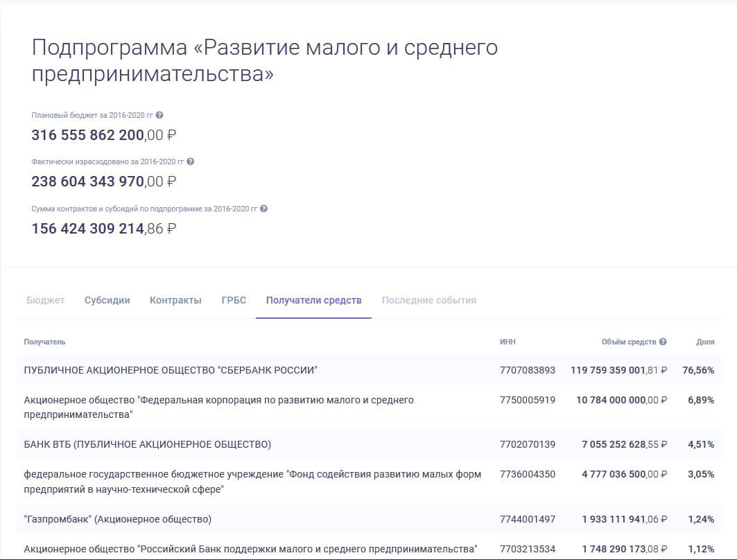This screenshot has width=737, height=560.
Task: Open the Последние события tab
Action: tap(428, 300)
